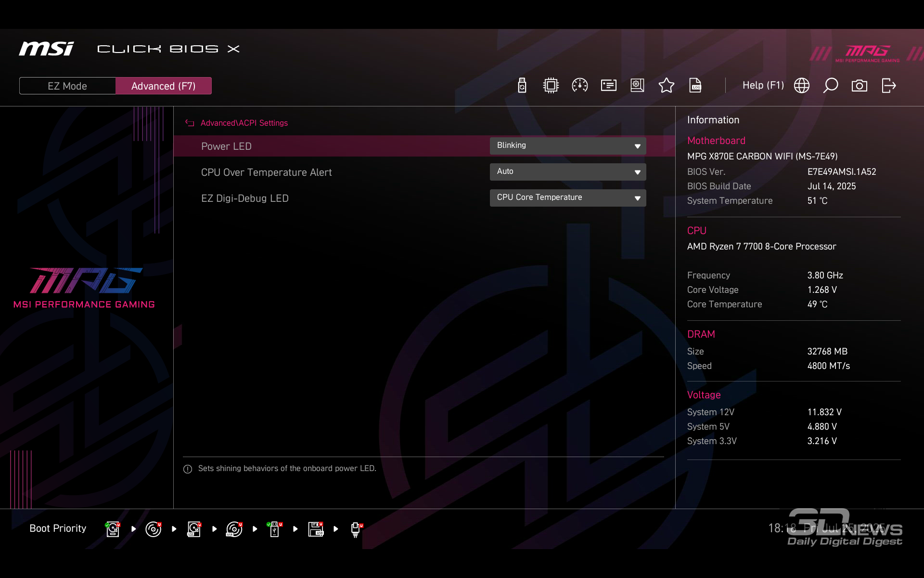This screenshot has width=924, height=578.
Task: Click the 4800 MT/s DRAM speed value
Action: click(829, 366)
